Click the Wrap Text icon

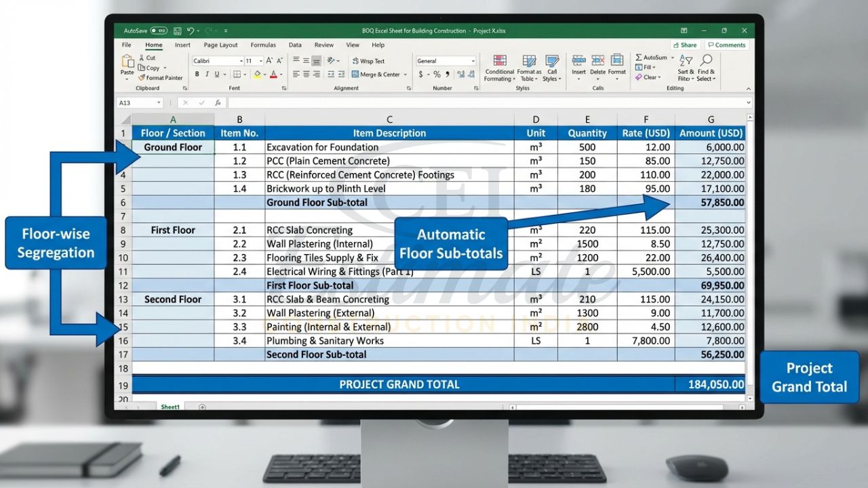(368, 60)
